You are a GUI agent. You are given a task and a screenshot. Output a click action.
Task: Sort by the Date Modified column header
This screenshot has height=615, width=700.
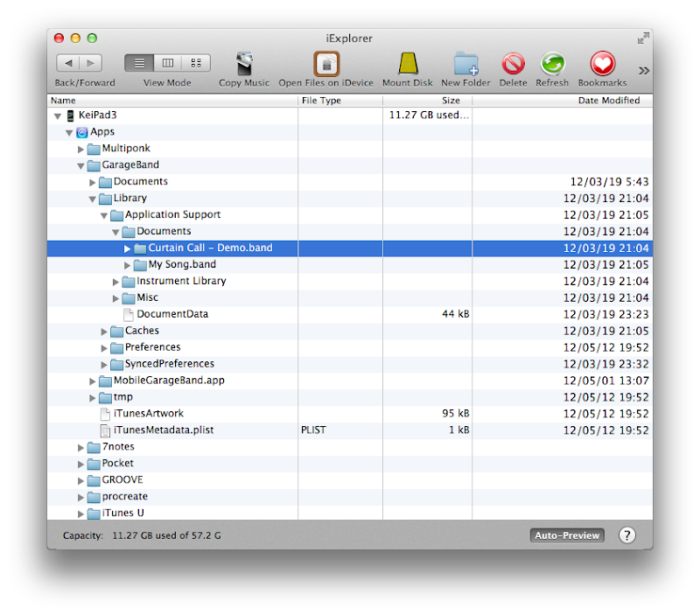pyautogui.click(x=563, y=101)
